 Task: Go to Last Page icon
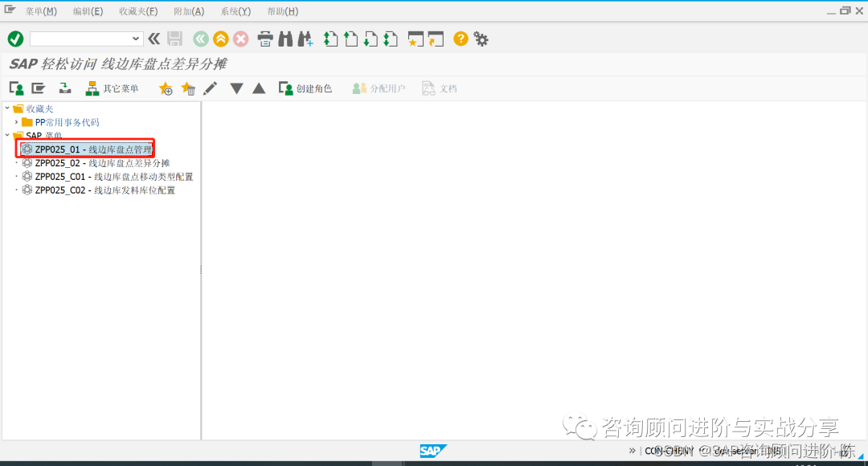[391, 39]
